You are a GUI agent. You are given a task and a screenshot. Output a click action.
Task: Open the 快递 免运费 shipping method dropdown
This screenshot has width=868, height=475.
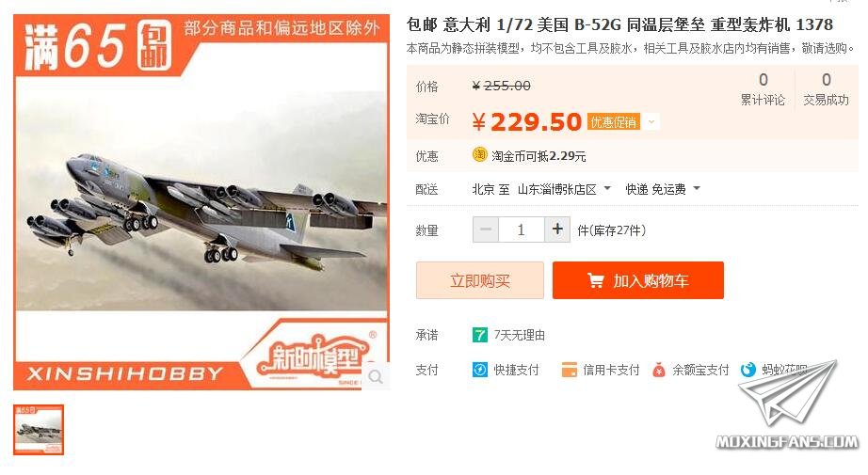click(x=663, y=189)
